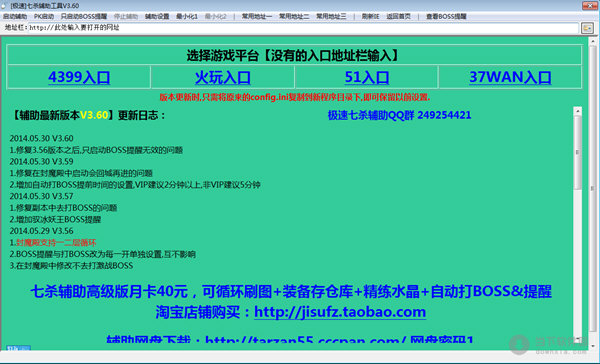Viewport: 600px width, 364px height.
Task: Click into the address bar URL field
Action: click(303, 28)
